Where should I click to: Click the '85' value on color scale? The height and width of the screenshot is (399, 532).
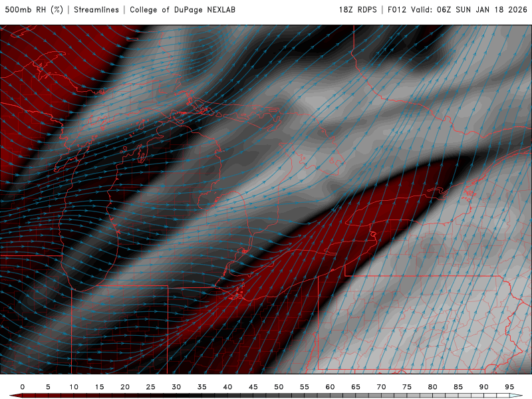click(x=458, y=387)
